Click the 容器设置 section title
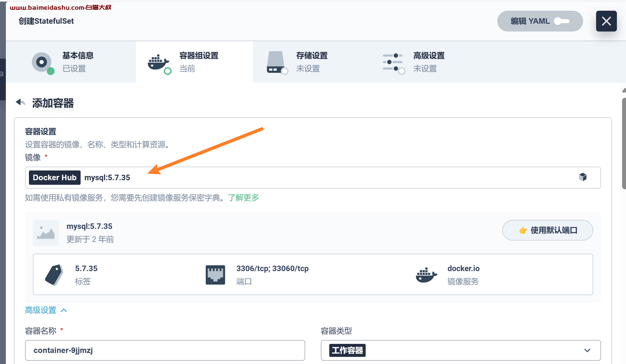The width and height of the screenshot is (626, 364). pos(41,132)
